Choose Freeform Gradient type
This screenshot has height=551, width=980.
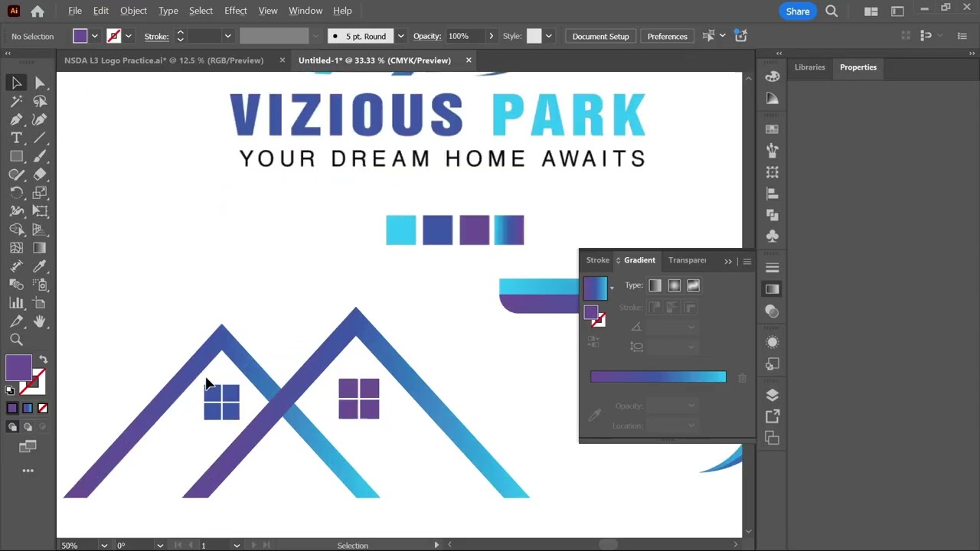click(x=693, y=285)
